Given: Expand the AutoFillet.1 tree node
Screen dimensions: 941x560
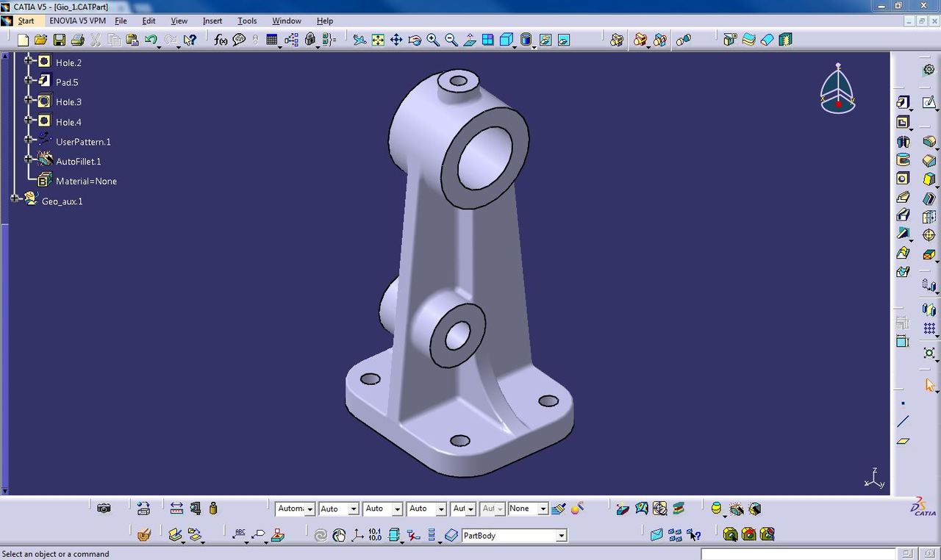Looking at the screenshot, I should 29,159.
